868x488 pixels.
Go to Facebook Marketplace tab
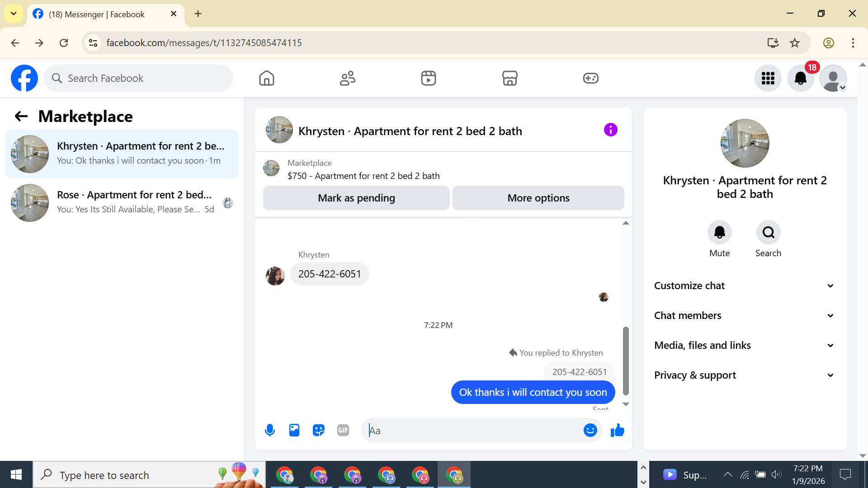point(509,78)
